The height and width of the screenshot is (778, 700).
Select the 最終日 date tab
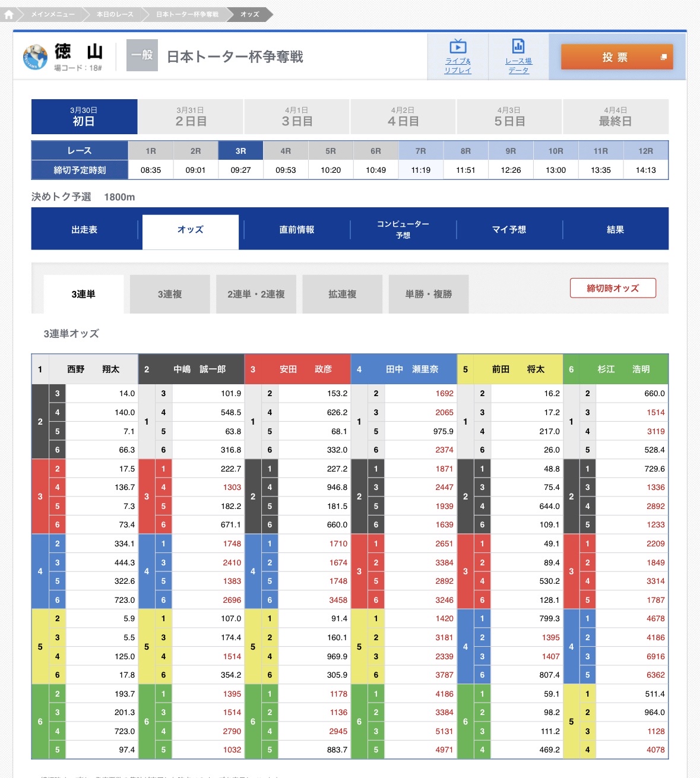click(x=616, y=116)
